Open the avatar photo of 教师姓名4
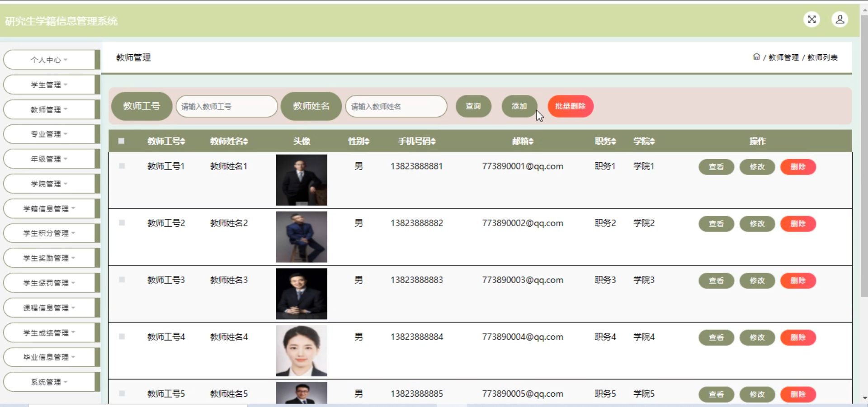Screen dimensions: 868x407 302,351
